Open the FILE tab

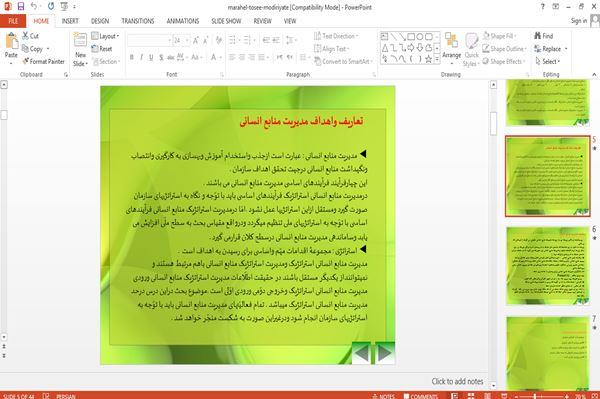point(13,21)
